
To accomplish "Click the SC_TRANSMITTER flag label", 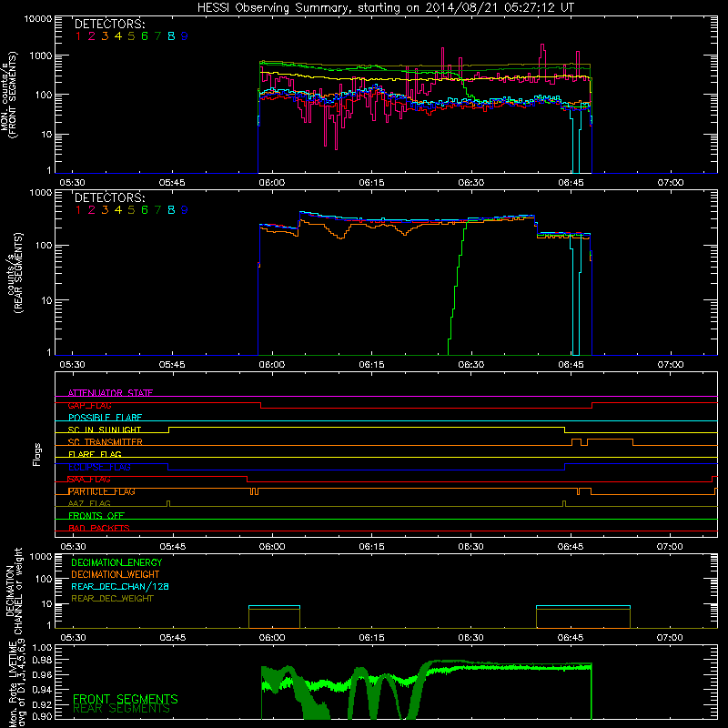I will click(106, 442).
